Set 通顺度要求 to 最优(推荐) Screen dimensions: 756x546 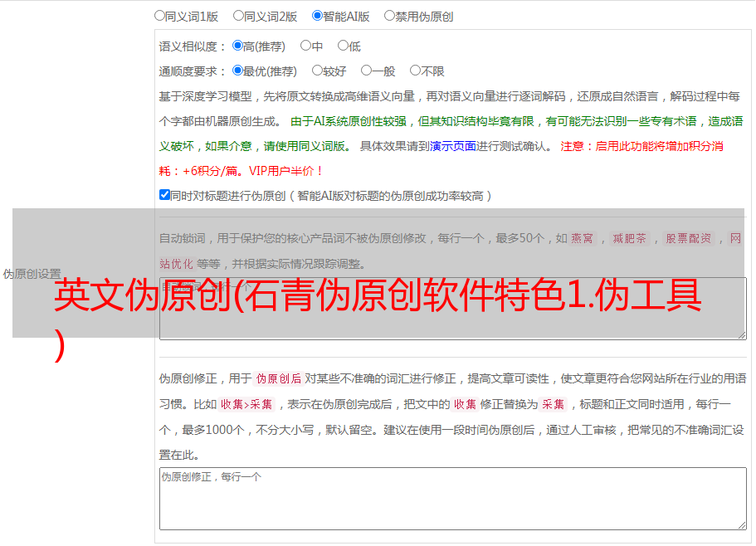[237, 71]
